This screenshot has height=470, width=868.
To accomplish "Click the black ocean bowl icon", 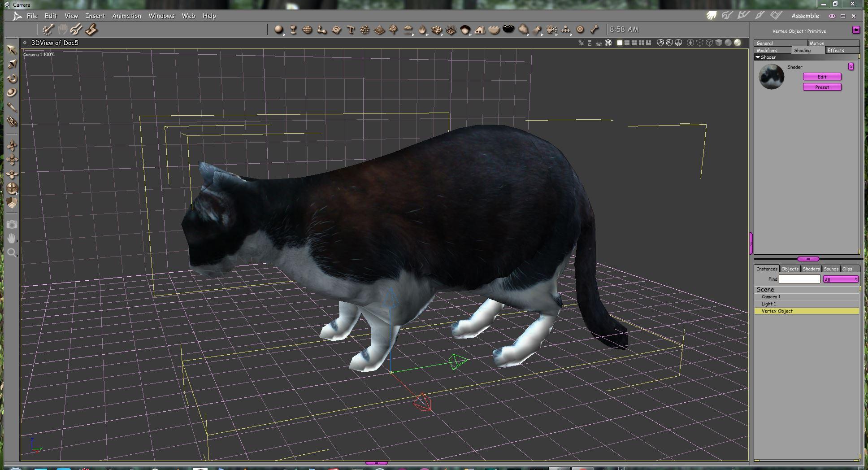I will 508,29.
